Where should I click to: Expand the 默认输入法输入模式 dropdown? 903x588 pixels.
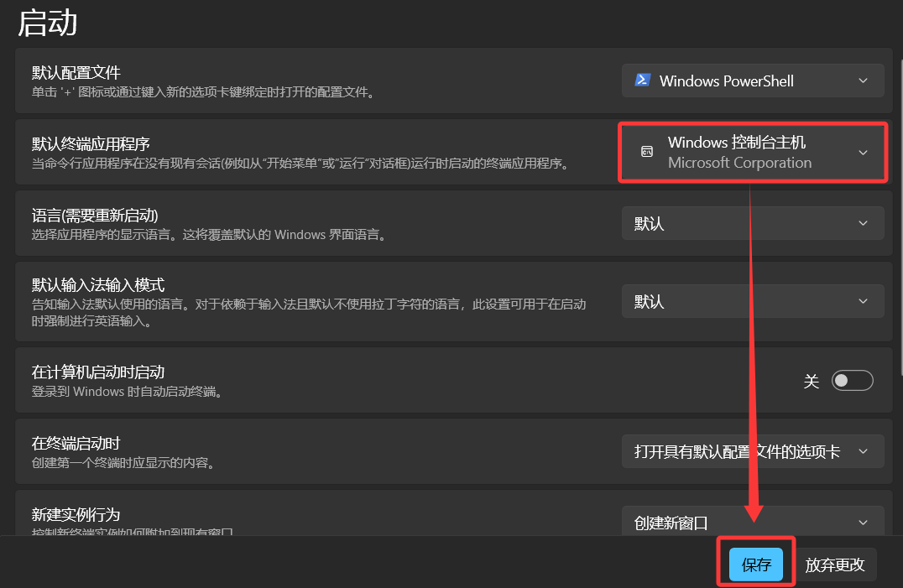[753, 301]
